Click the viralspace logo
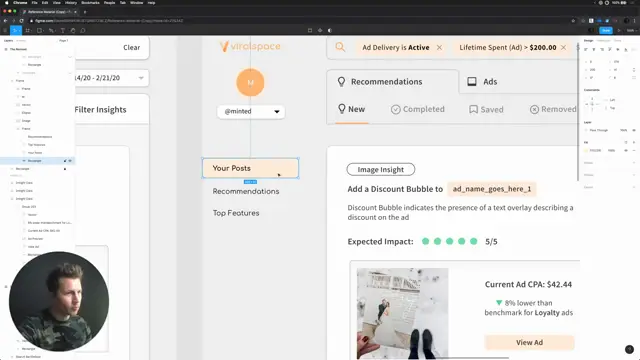Image resolution: width=640 pixels, height=360 pixels. 250,46
